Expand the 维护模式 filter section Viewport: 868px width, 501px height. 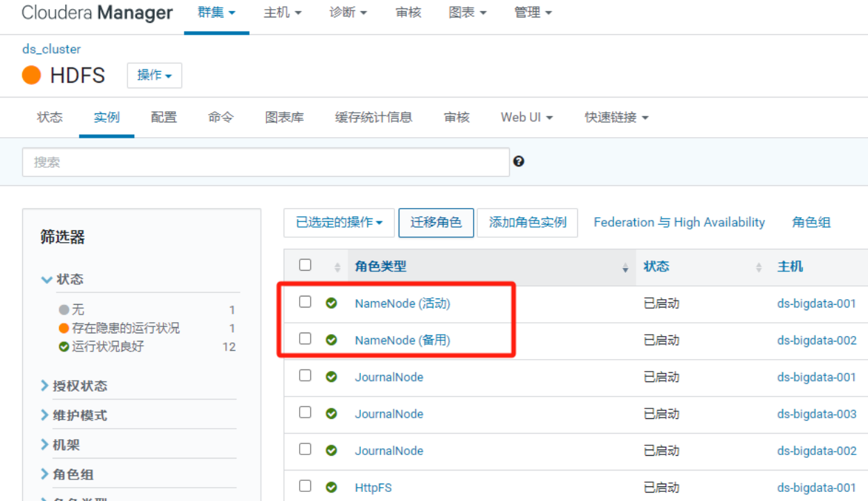tap(74, 415)
